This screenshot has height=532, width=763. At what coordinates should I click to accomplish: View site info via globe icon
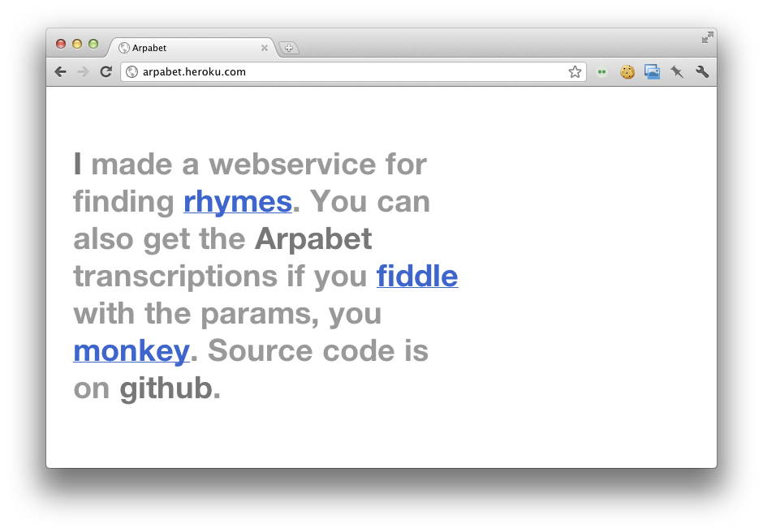tap(132, 72)
